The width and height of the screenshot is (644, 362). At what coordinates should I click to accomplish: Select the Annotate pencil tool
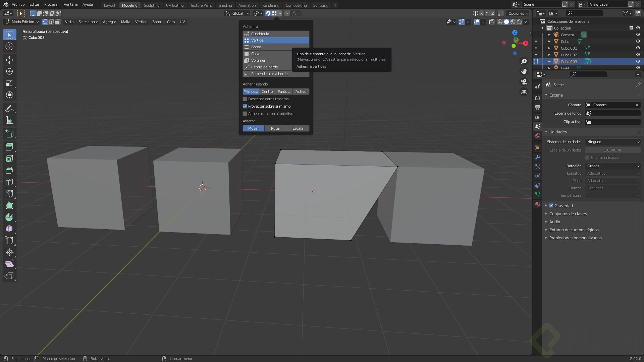9,109
